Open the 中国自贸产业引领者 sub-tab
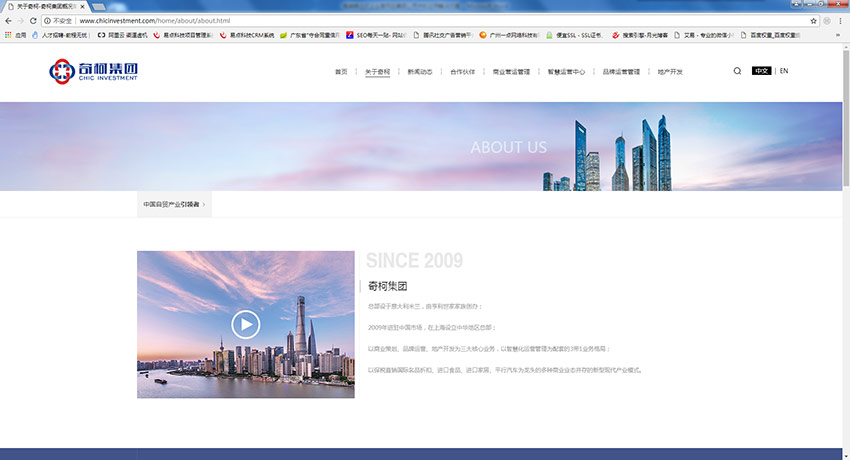 [x=174, y=204]
